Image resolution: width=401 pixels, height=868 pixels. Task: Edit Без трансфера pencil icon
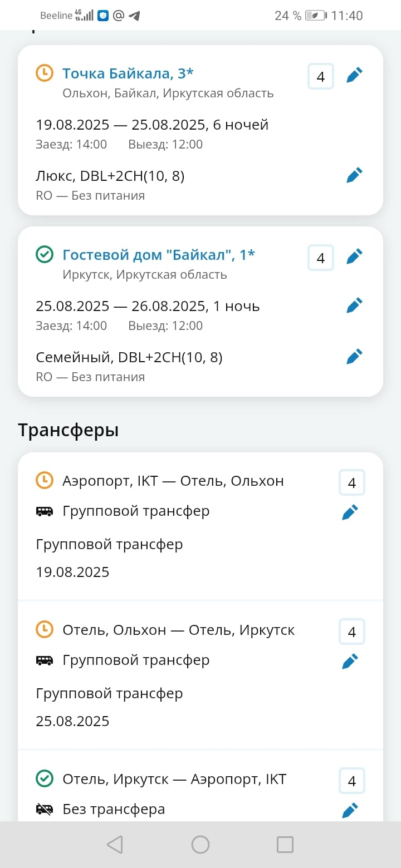coord(350,811)
